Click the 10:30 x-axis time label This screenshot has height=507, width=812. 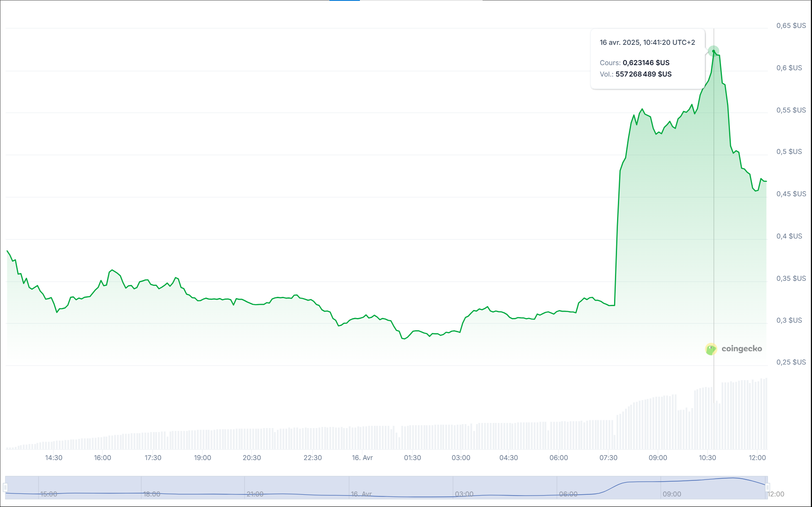point(707,458)
